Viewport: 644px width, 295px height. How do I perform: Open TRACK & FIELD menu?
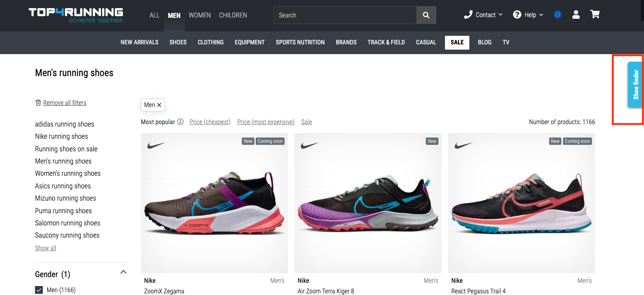[386, 42]
